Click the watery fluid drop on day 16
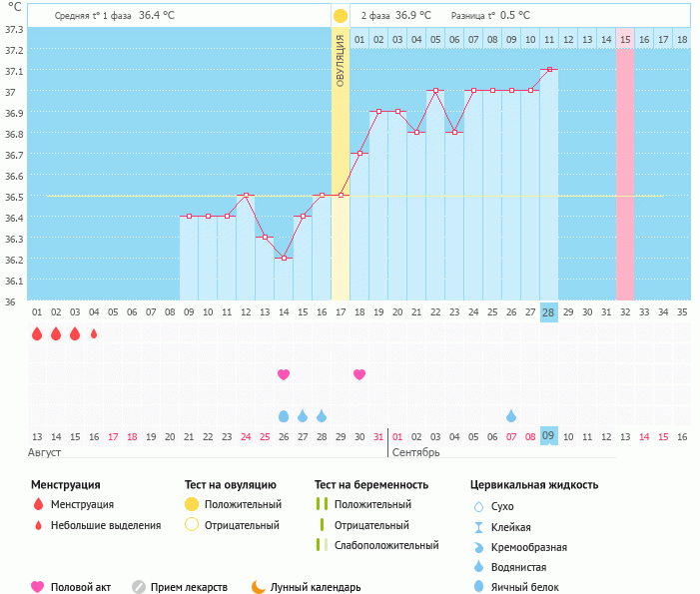The height and width of the screenshot is (594, 700). click(x=322, y=416)
